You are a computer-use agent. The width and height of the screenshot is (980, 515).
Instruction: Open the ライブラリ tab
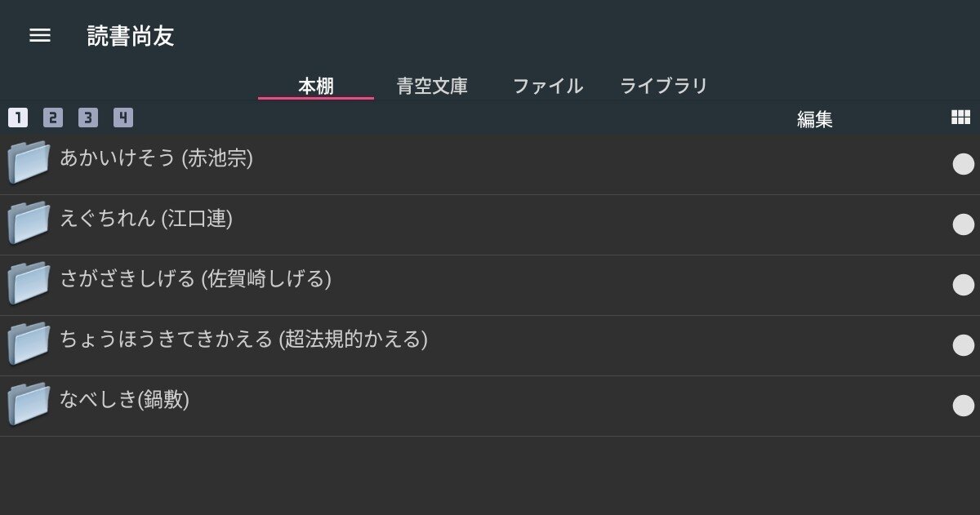coord(663,86)
